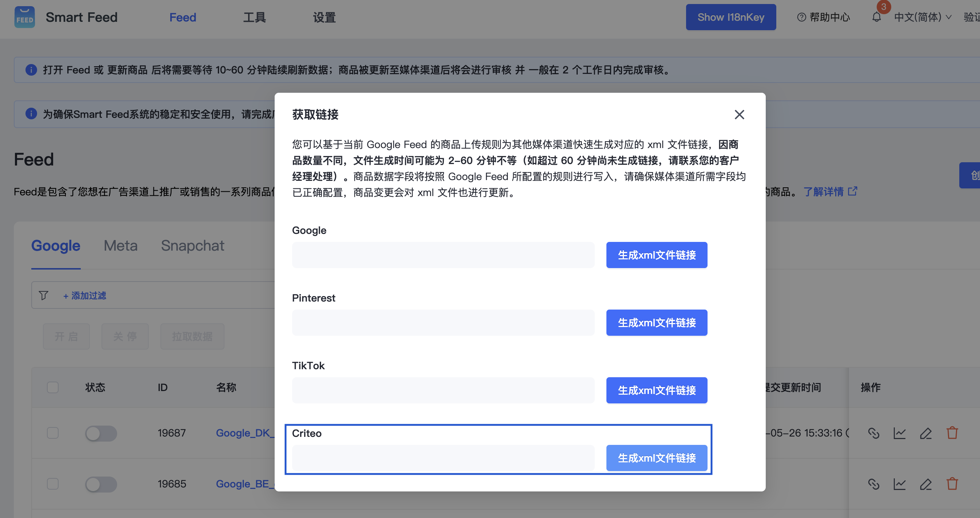Screen dimensions: 980x518
Task: Click the 了解详情 link
Action: [x=823, y=191]
